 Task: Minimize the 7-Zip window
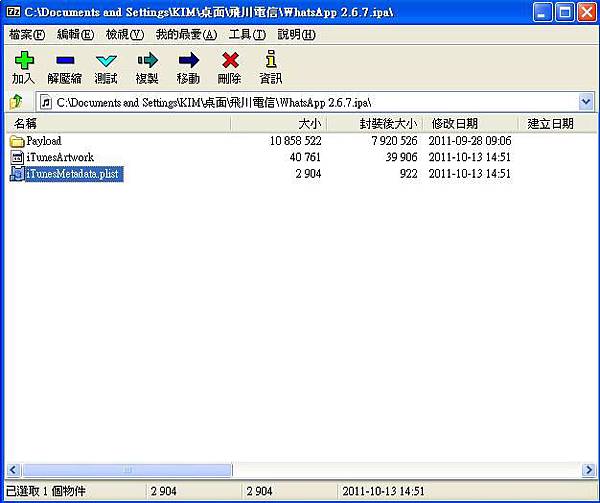[x=542, y=12]
